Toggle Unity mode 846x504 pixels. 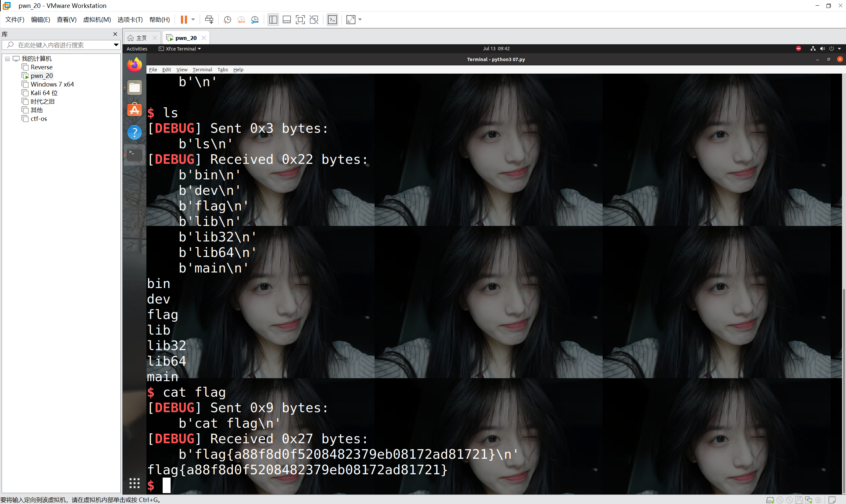(x=314, y=20)
